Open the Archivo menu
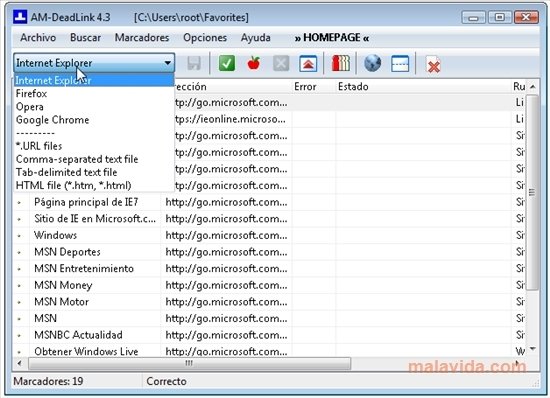The image size is (550, 398). point(38,38)
